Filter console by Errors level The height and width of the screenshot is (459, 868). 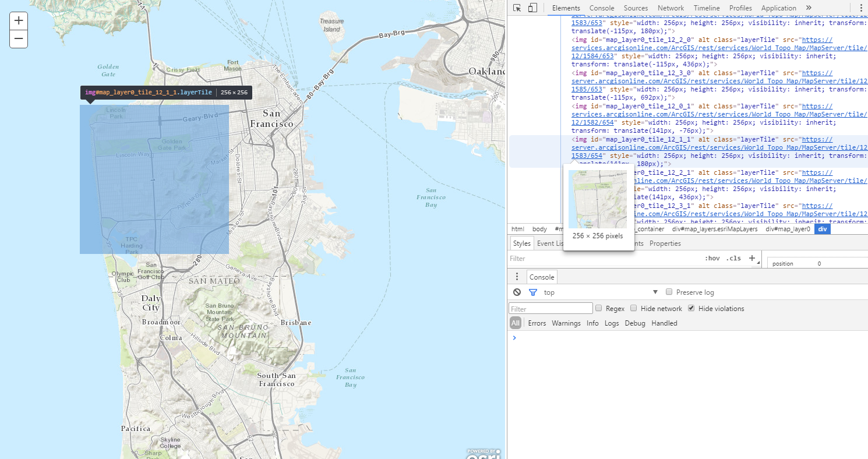(537, 323)
